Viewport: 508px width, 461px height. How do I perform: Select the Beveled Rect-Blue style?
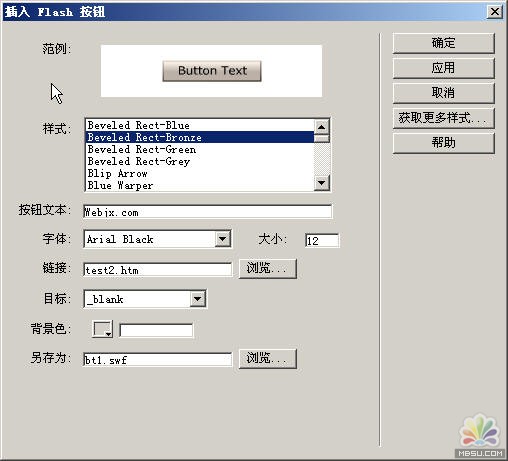(x=200, y=125)
